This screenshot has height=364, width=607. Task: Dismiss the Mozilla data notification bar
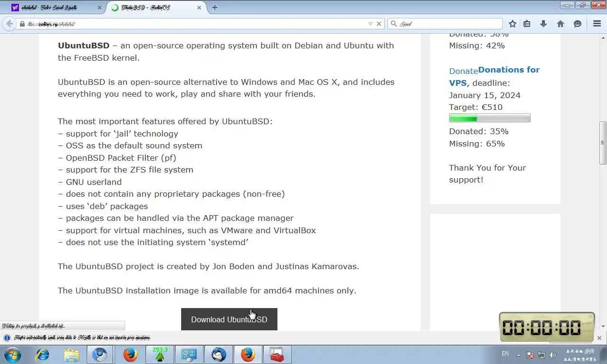point(599,338)
